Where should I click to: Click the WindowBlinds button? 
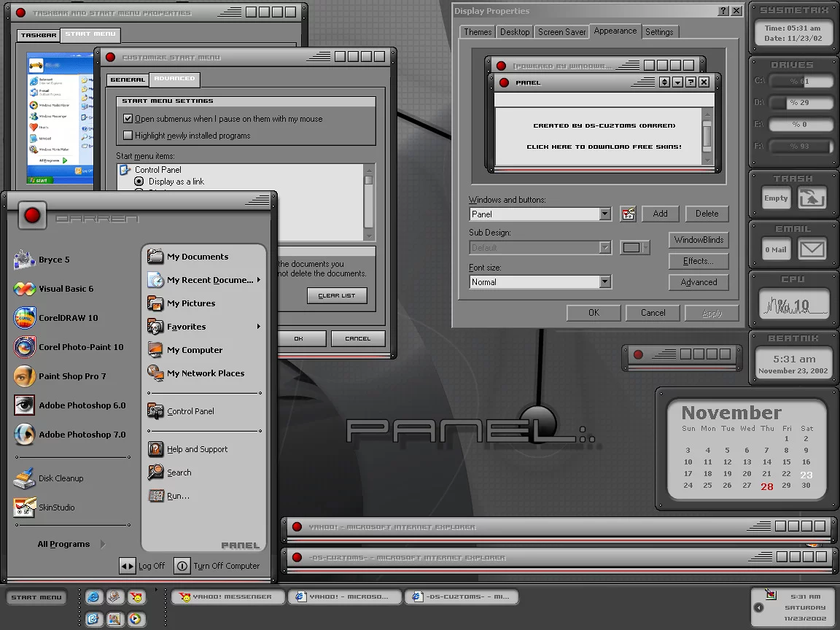(x=698, y=240)
